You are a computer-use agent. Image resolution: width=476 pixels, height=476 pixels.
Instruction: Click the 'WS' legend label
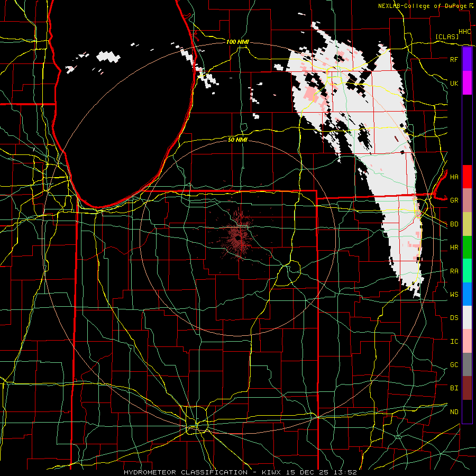pos(454,295)
